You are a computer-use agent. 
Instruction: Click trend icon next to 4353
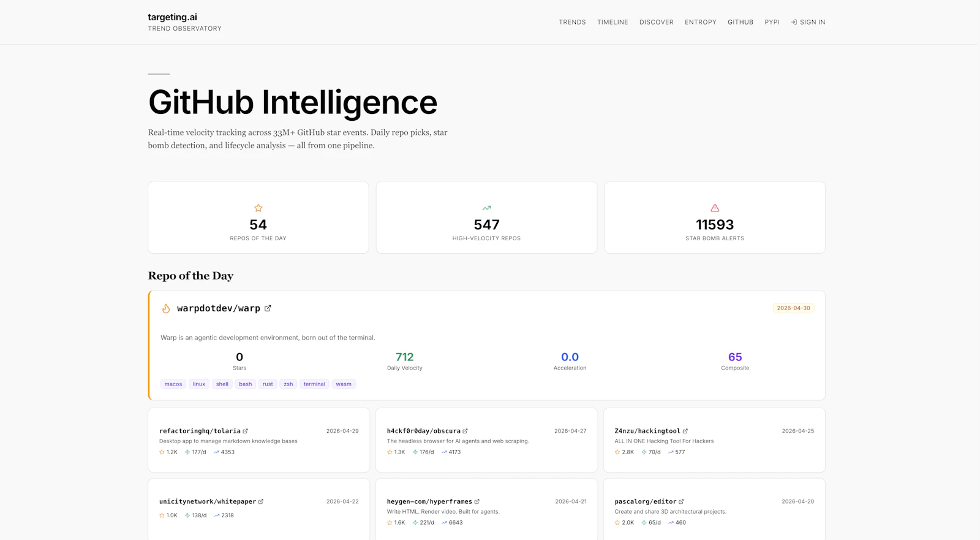coord(216,452)
